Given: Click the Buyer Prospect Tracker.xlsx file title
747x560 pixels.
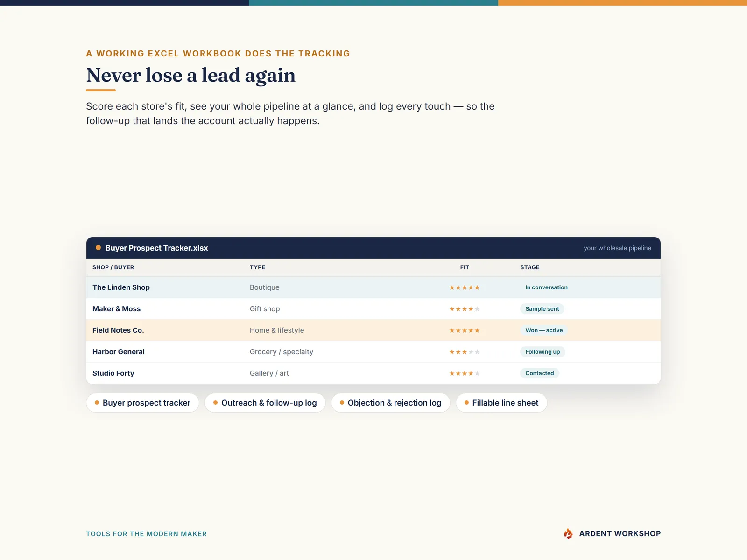Looking at the screenshot, I should pos(157,248).
